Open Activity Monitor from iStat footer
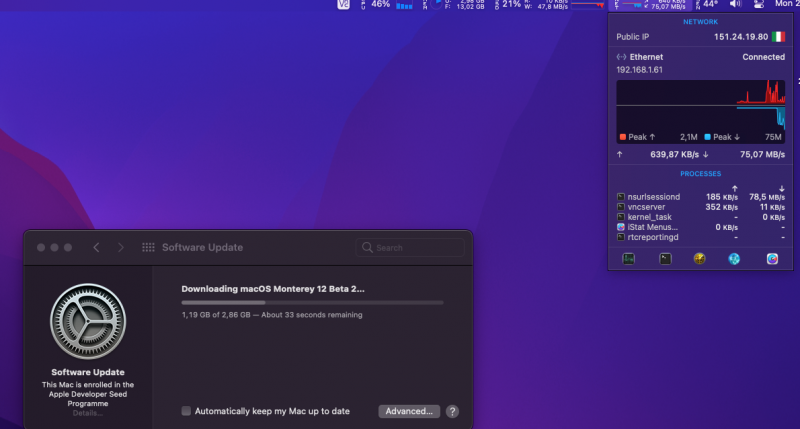This screenshot has width=800, height=429. pyautogui.click(x=629, y=259)
